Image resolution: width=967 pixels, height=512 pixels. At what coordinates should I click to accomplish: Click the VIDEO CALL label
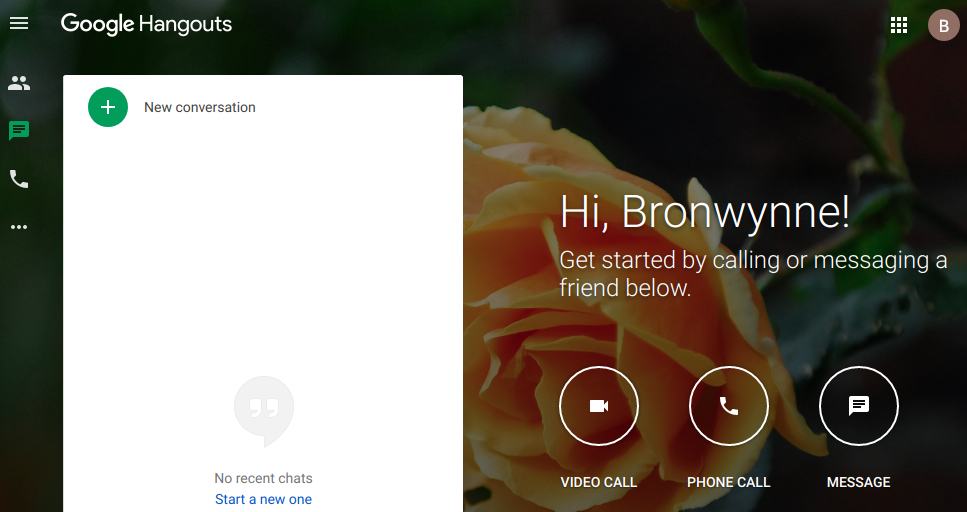pyautogui.click(x=599, y=482)
